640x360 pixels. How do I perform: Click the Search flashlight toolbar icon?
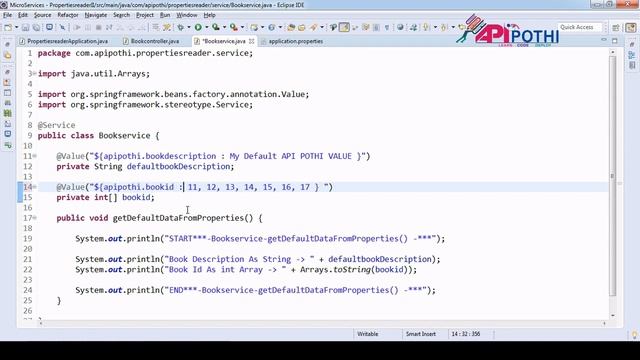313,27
